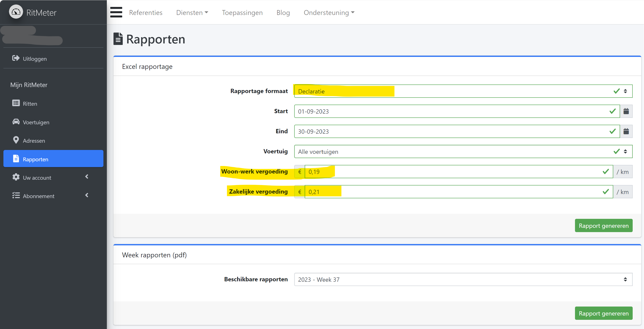The image size is (644, 329).
Task: Click the RitMeter brand name link
Action: point(41,13)
